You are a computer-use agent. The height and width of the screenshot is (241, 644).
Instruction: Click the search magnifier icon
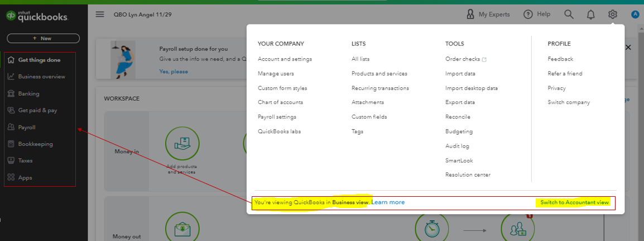coord(569,15)
